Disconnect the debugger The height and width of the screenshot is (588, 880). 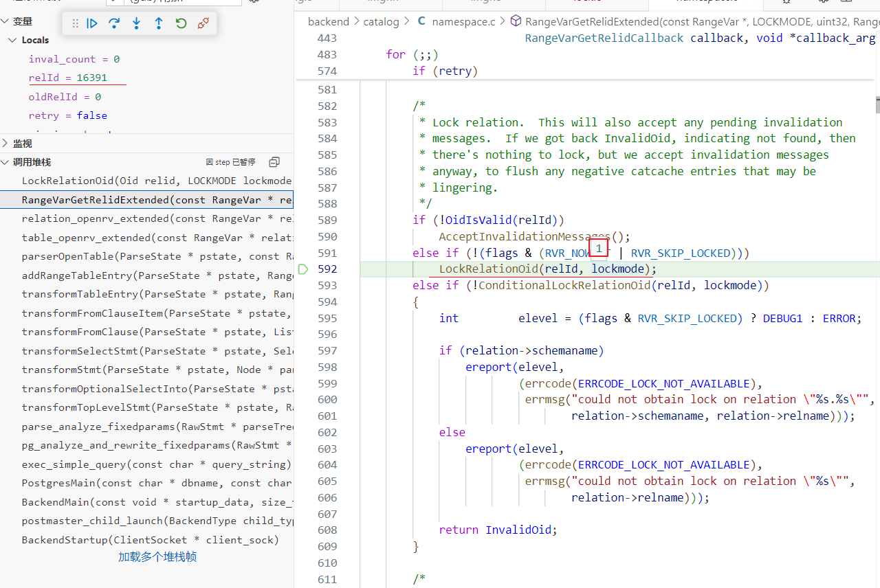[203, 23]
